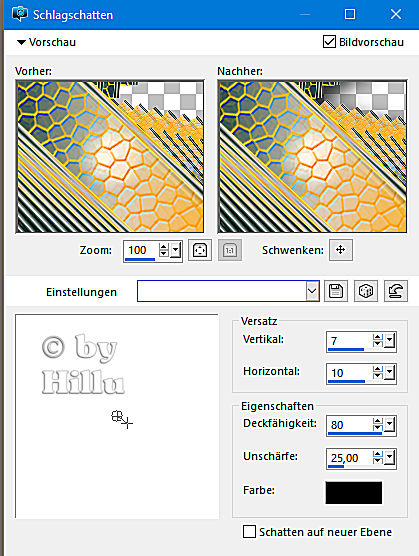The image size is (419, 556).
Task: Decrease Deckfähigkeit with spinner down arrow
Action: point(378,429)
